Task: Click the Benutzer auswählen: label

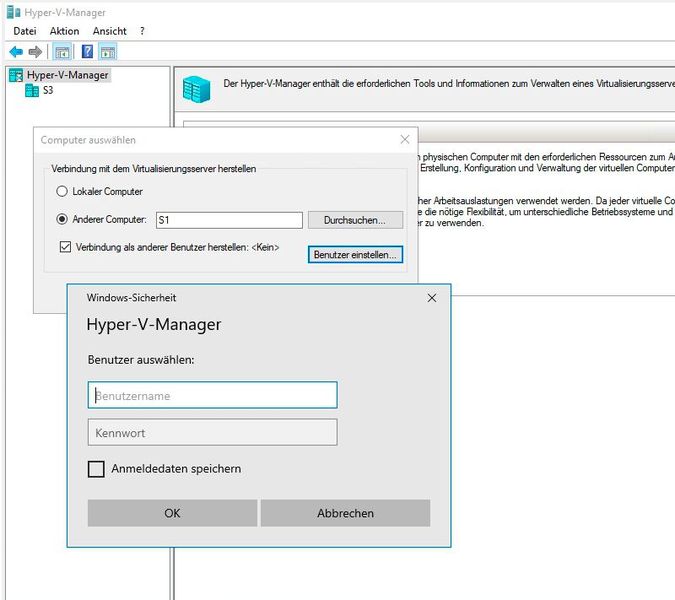Action: (x=141, y=360)
